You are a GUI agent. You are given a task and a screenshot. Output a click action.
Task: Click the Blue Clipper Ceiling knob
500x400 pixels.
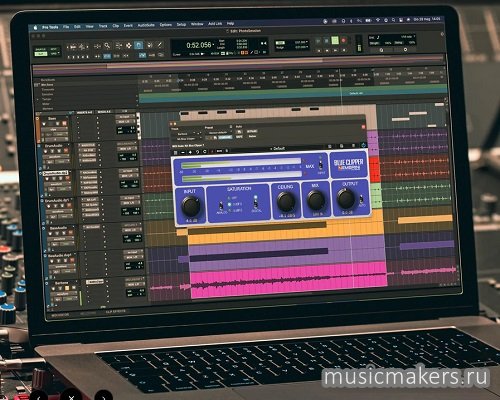pos(286,201)
